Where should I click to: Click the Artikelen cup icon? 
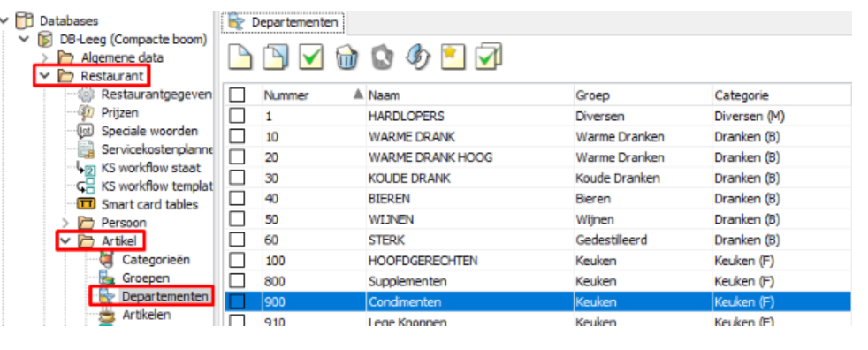[x=106, y=315]
